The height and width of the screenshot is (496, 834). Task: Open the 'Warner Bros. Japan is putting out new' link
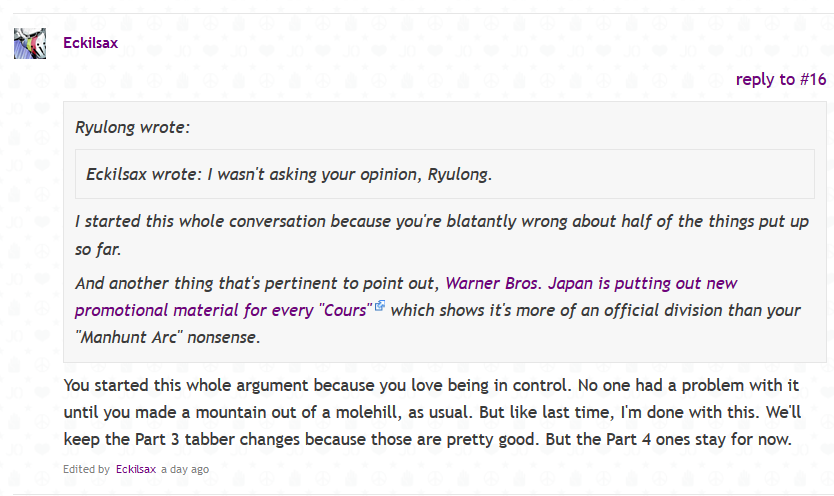pyautogui.click(x=591, y=283)
